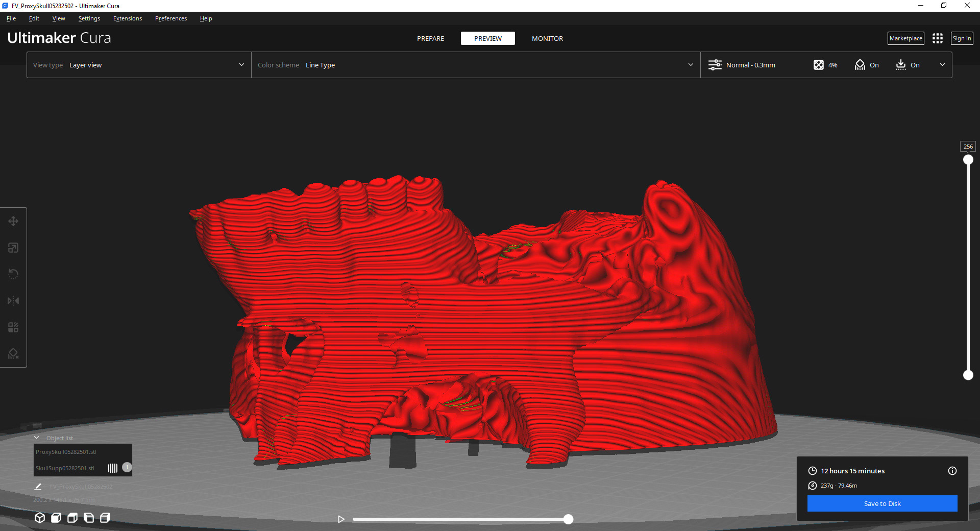This screenshot has height=531, width=980.
Task: Play the layer simulation
Action: click(341, 519)
